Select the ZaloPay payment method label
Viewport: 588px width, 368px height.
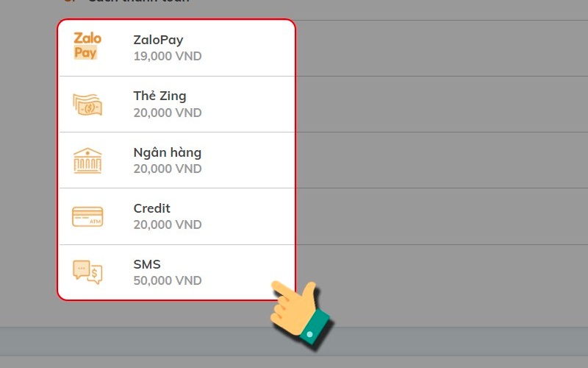(x=158, y=40)
